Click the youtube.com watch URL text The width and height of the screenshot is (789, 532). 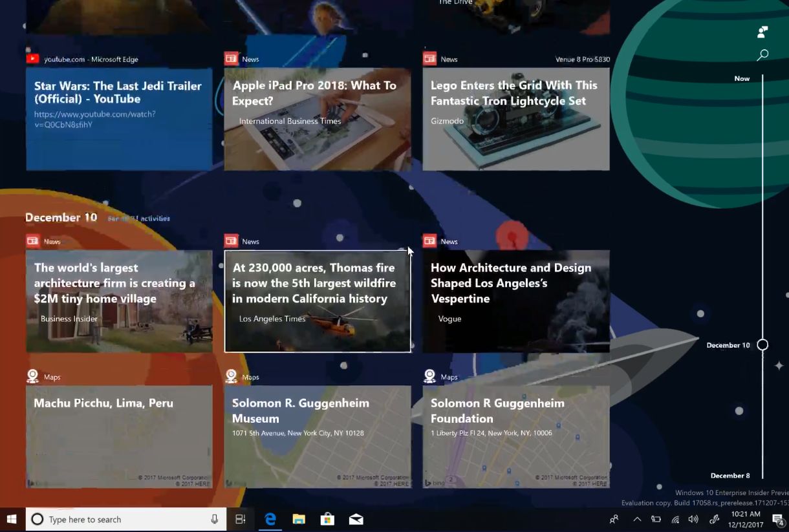tap(95, 119)
